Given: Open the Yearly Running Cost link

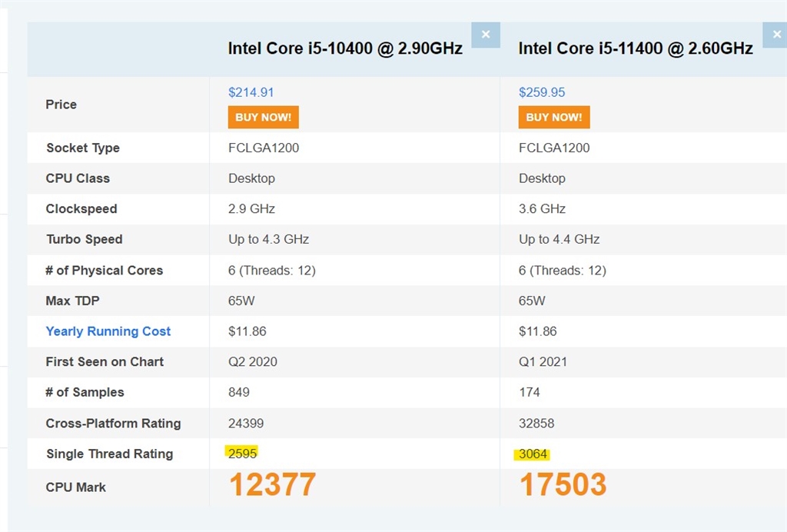Looking at the screenshot, I should [x=108, y=331].
